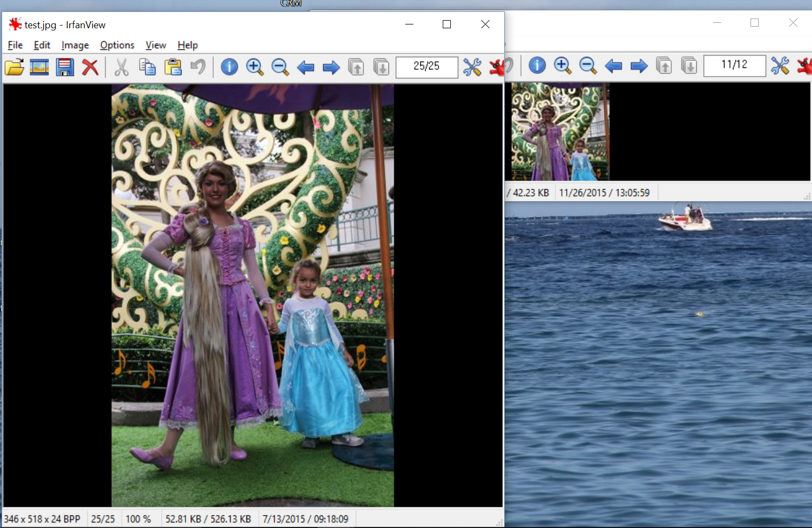The width and height of the screenshot is (812, 528).
Task: Click the Paste clipboard icon
Action: 173,67
